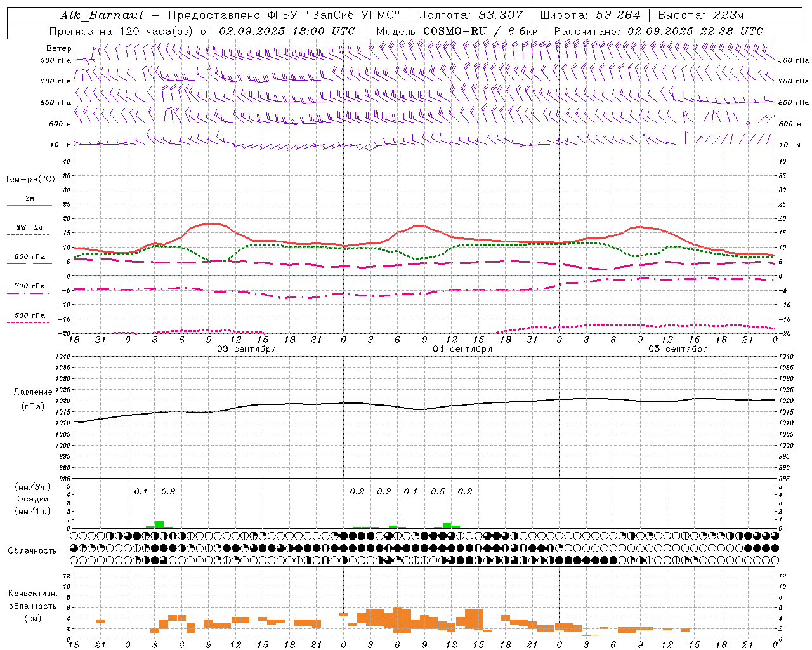The height and width of the screenshot is (650, 812).
Task: Click the red 2m temperature peak on 03 сентября
Action: coord(213,223)
